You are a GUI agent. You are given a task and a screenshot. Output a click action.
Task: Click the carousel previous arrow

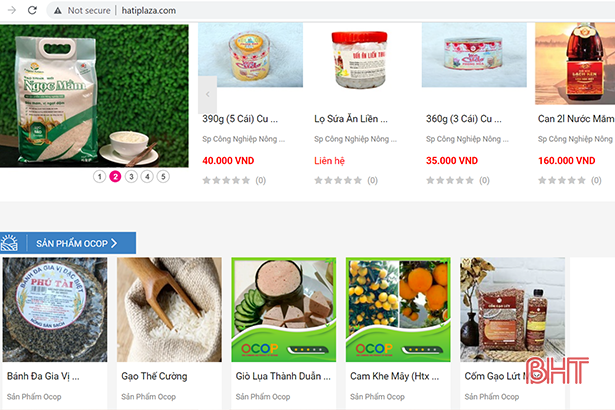(207, 94)
